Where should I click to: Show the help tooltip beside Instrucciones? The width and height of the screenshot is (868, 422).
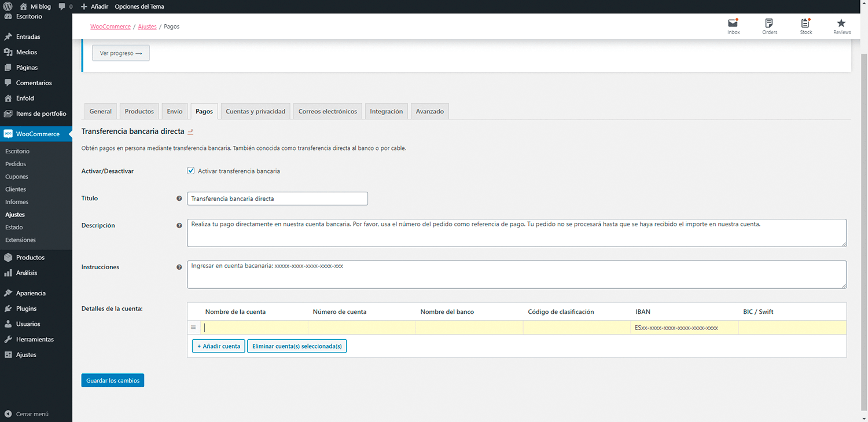click(179, 267)
